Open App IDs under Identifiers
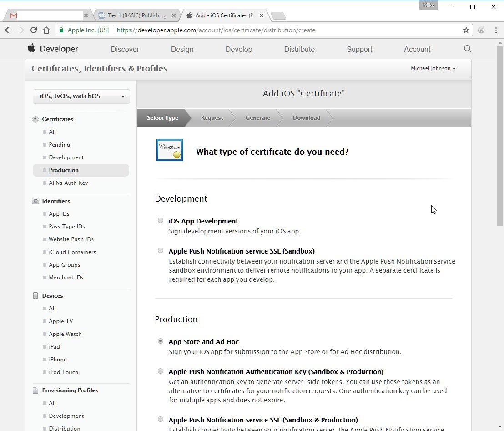This screenshot has width=504, height=431. [x=59, y=214]
